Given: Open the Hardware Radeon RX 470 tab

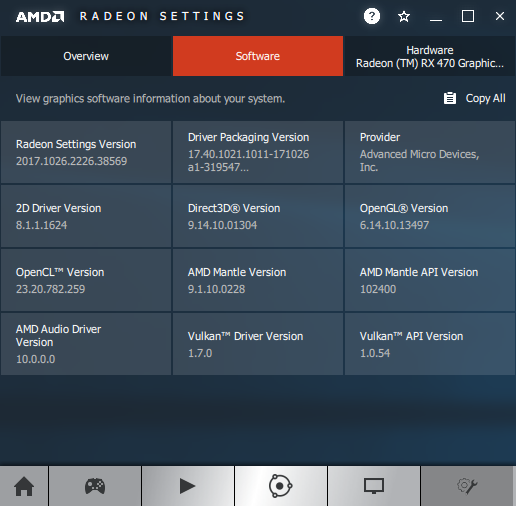Looking at the screenshot, I should [430, 56].
